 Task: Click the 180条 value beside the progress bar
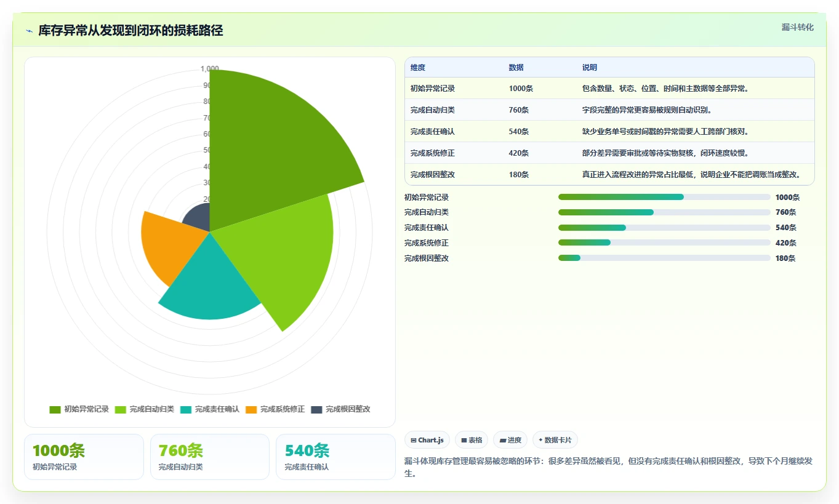785,258
